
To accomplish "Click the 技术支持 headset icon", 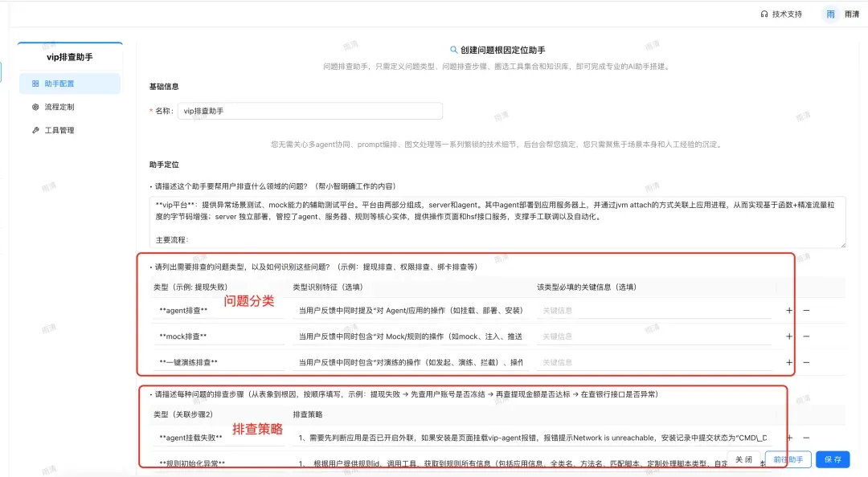I will click(x=764, y=14).
